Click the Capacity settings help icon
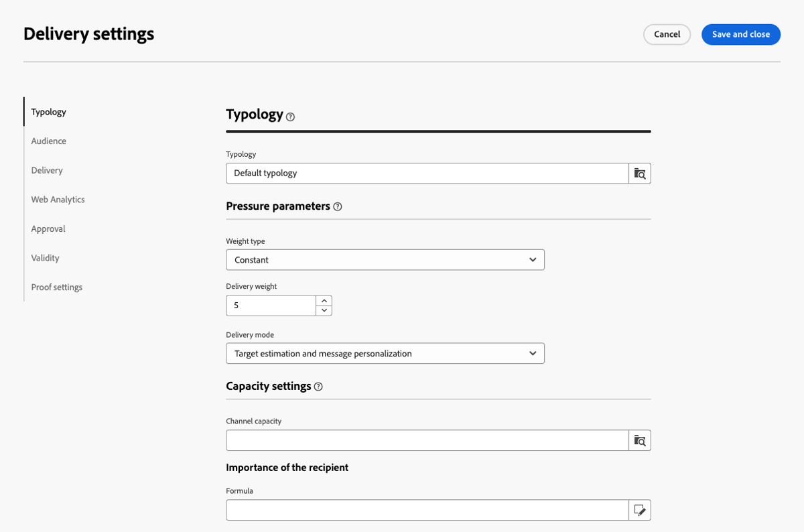 [x=318, y=386]
